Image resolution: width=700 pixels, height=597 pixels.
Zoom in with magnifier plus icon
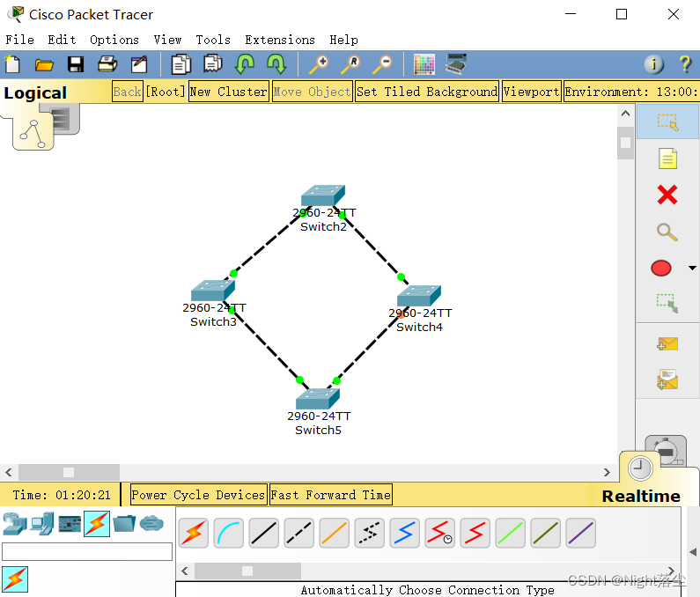pos(319,64)
